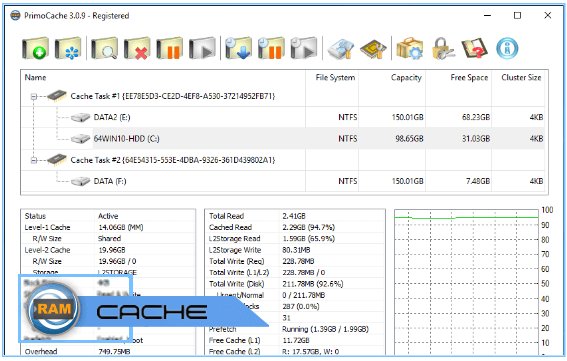Click the gray play cache task icon

[202, 48]
